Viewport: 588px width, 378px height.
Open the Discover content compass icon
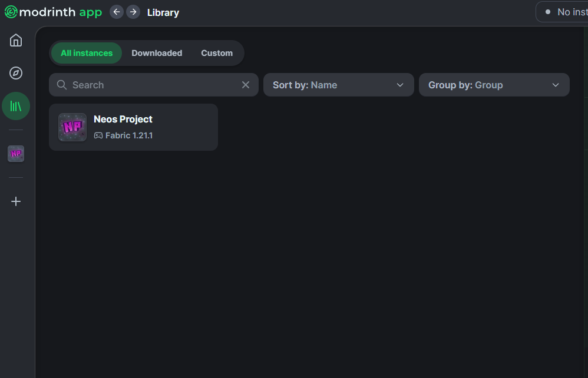pos(16,73)
